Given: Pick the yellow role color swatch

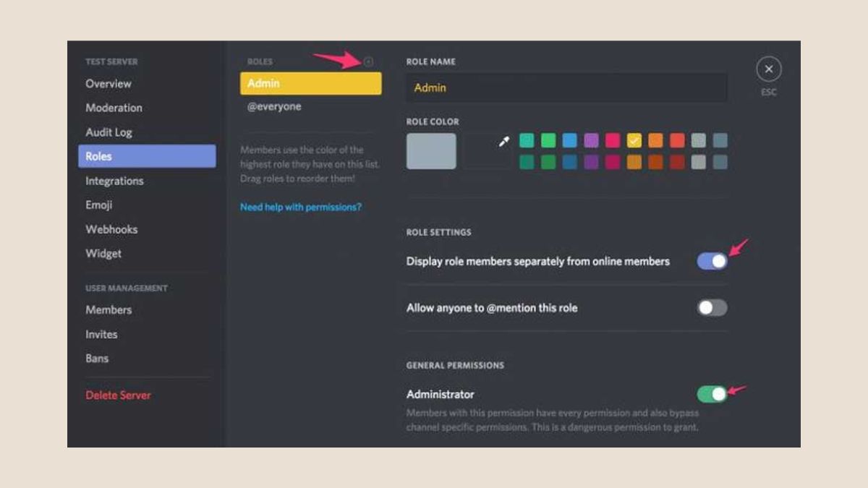Looking at the screenshot, I should pos(634,141).
